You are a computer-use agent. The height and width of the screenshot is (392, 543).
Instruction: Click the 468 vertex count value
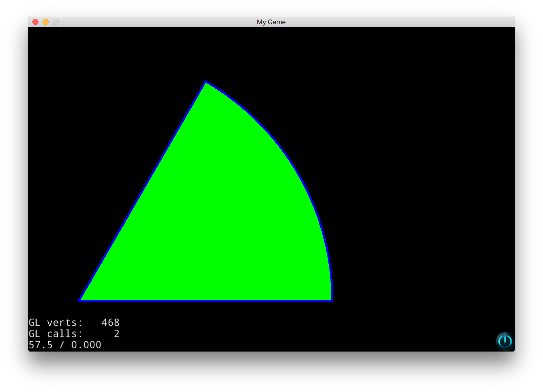pos(110,323)
